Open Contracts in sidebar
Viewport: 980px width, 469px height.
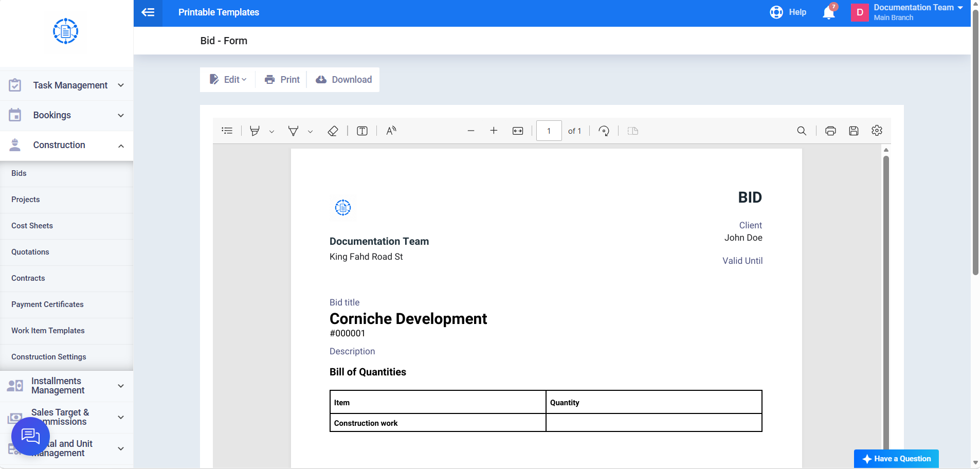tap(66, 278)
